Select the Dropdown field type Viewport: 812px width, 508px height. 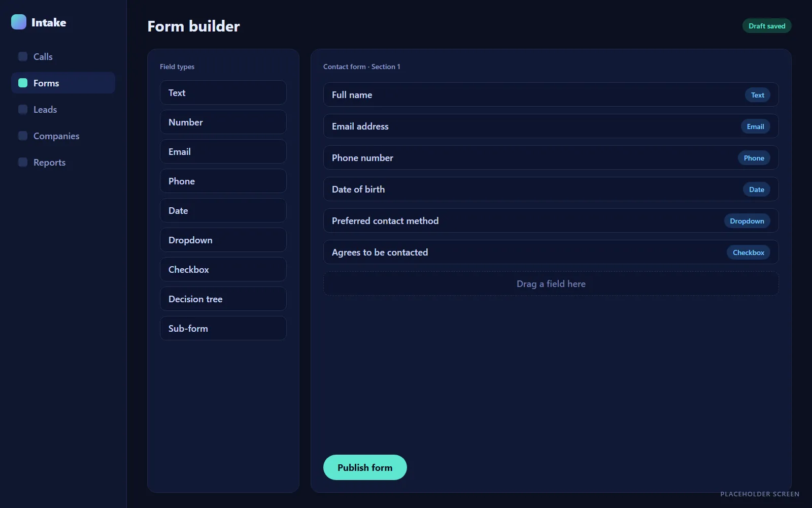tap(223, 240)
